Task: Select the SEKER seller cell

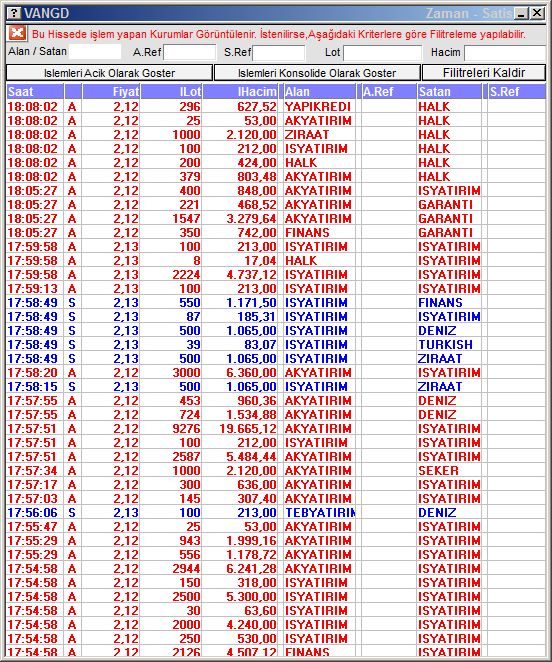Action: pyautogui.click(x=449, y=471)
